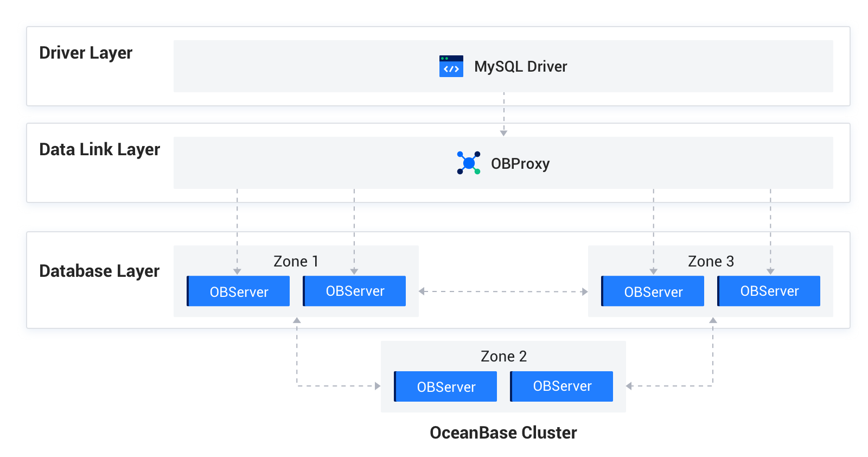
Task: Click the "OceanBase Cluster" caption
Action: click(503, 433)
